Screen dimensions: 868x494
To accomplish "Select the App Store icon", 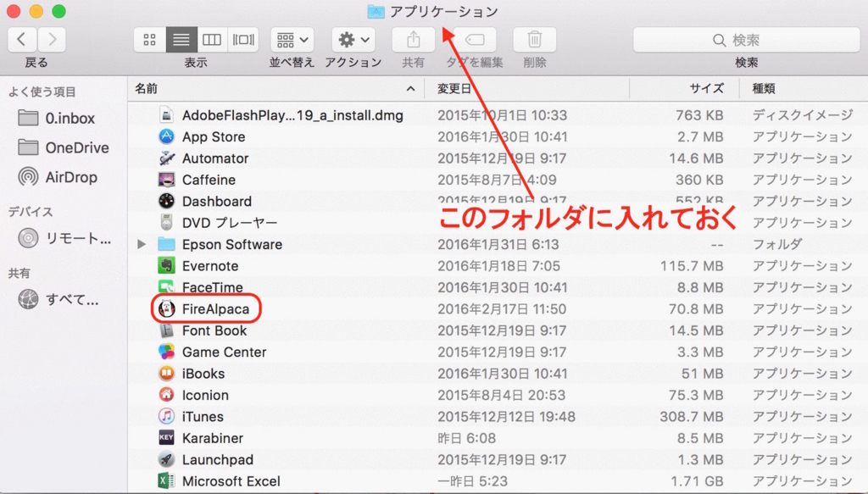I will click(166, 136).
